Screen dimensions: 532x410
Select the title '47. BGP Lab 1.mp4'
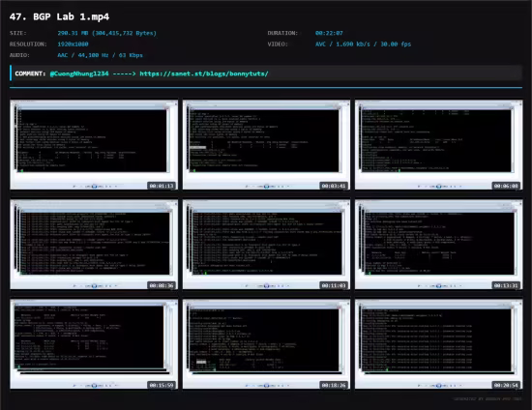(x=59, y=16)
